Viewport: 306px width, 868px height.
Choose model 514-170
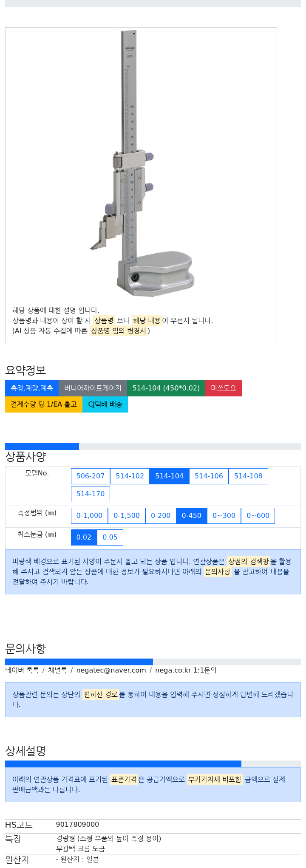click(x=91, y=494)
